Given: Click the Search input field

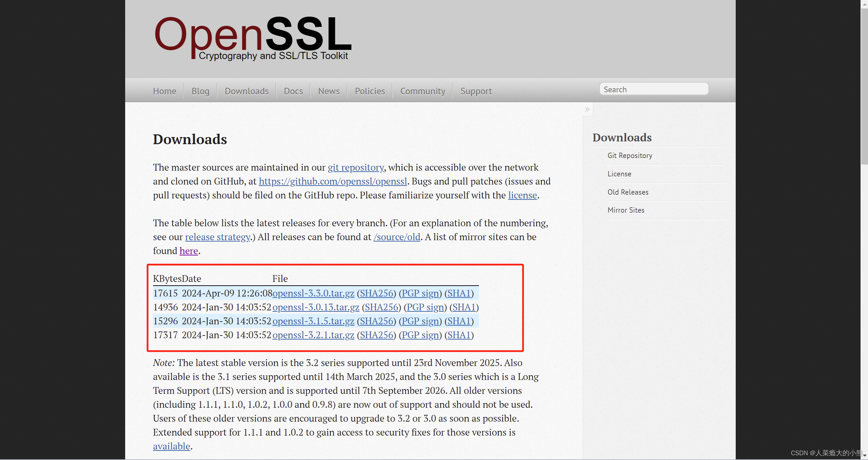Looking at the screenshot, I should 653,89.
